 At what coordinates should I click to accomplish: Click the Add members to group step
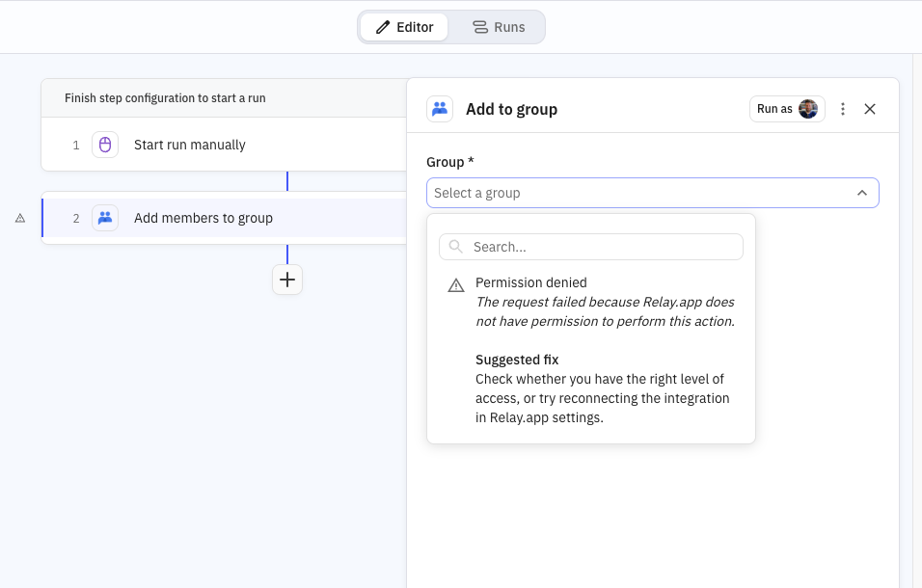[x=203, y=217]
